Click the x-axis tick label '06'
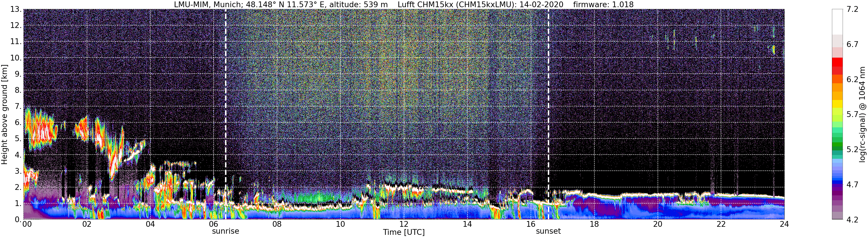This screenshot has height=238, width=868. point(214,224)
